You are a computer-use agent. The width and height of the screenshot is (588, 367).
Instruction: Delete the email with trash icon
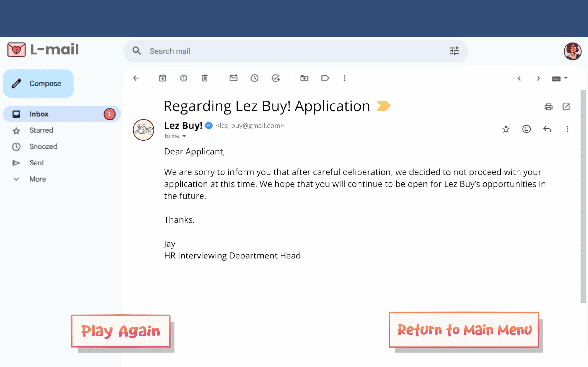(x=205, y=78)
